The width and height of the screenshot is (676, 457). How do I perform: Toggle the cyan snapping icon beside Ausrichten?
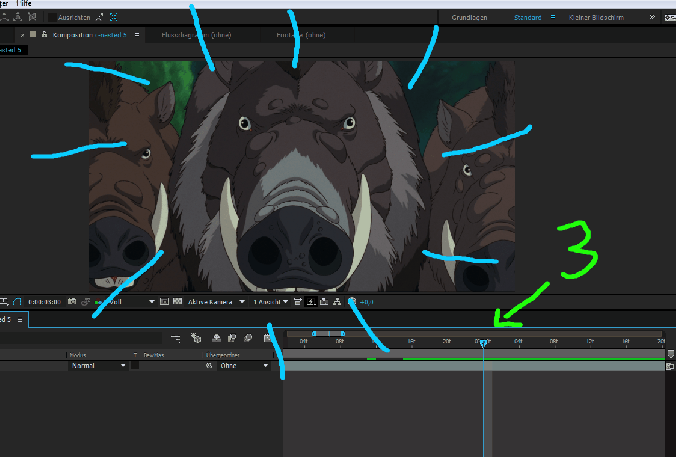point(113,17)
